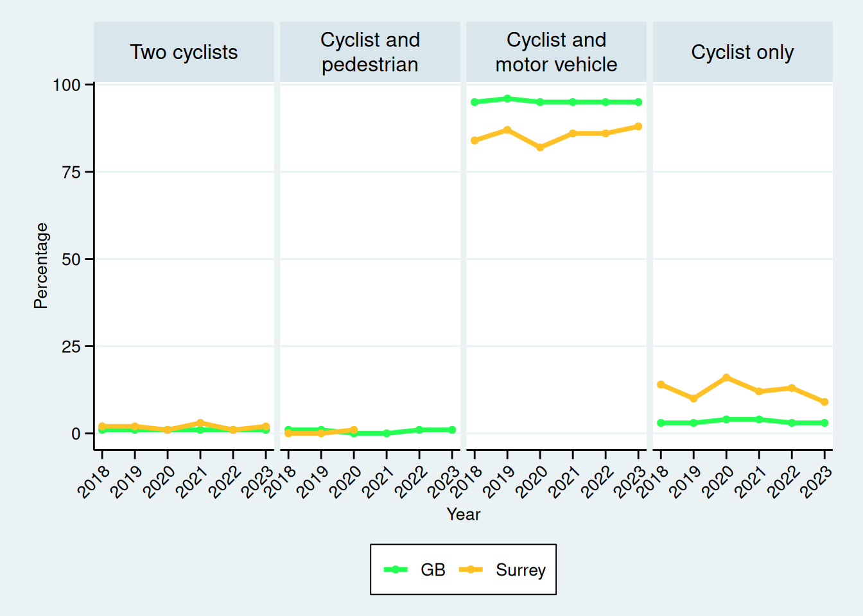
Task: Click the 50 tick label on y-axis
Action: (71, 259)
